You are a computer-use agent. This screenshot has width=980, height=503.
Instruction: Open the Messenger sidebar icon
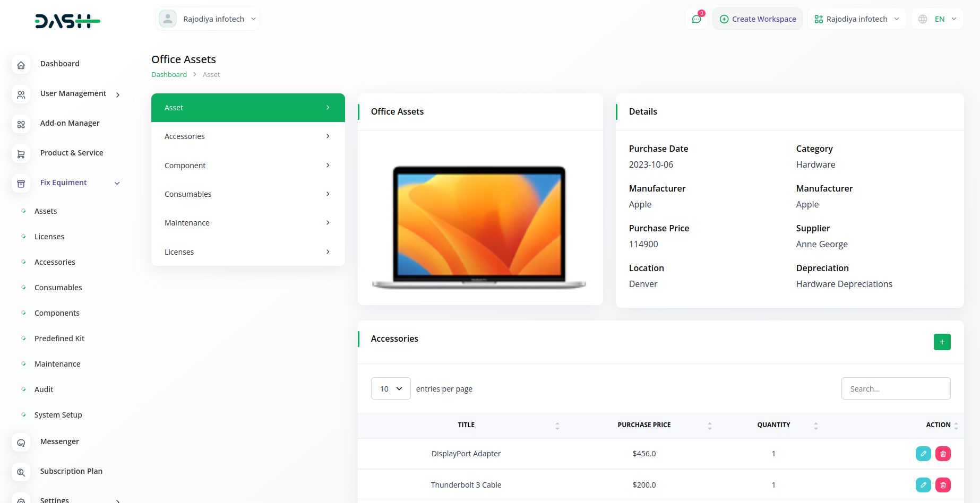tap(21, 443)
